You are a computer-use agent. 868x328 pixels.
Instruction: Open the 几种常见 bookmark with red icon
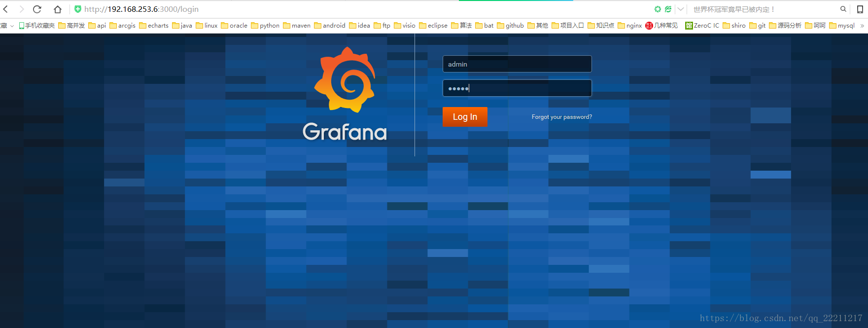(661, 26)
